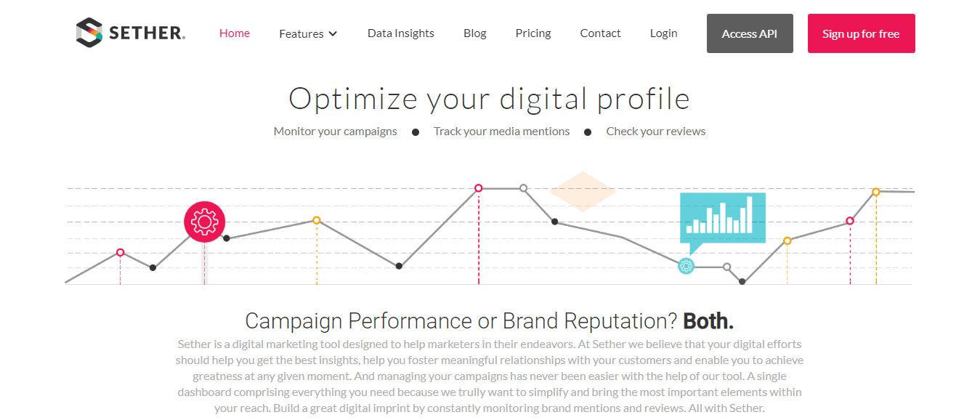Open the Features menu

tap(308, 33)
